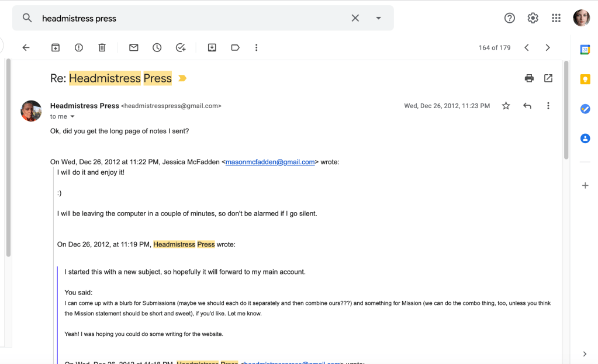Mark the email as unread
This screenshot has width=598, height=364.
click(x=134, y=48)
